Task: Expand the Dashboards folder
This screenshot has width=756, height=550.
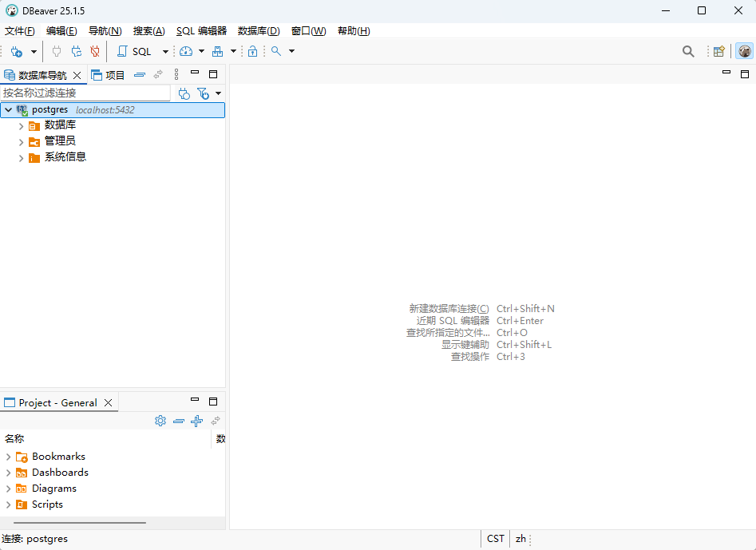Action: (x=8, y=473)
